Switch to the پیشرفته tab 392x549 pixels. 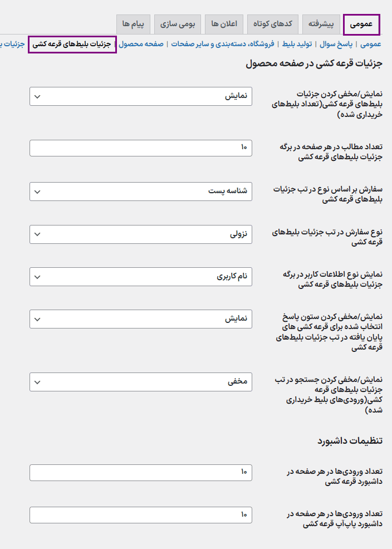pos(321,25)
